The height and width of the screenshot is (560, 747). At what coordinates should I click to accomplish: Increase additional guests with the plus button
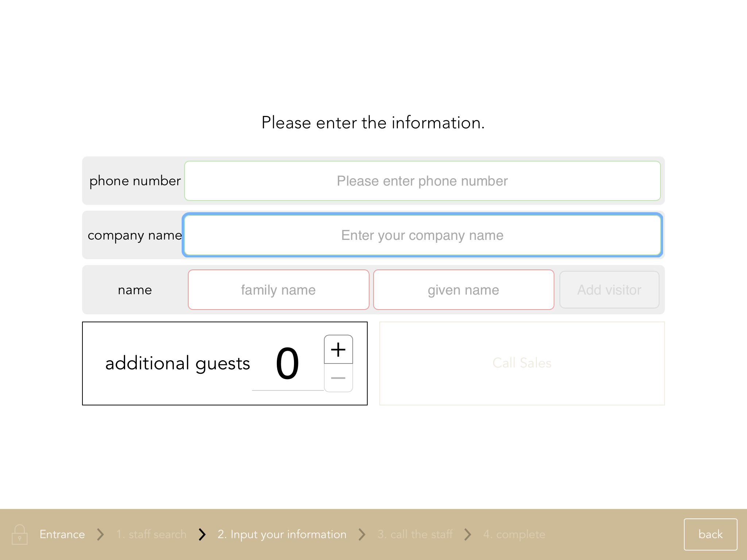tap(338, 349)
